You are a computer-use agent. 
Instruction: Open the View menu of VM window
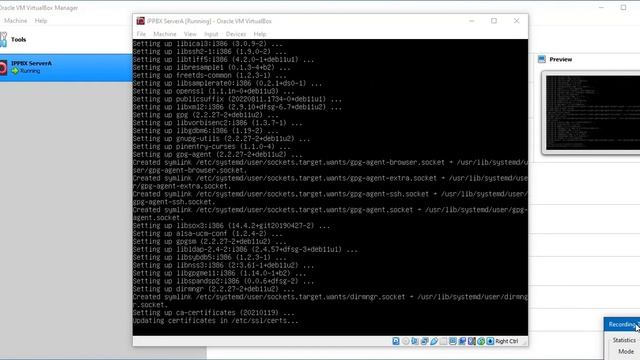click(x=190, y=34)
